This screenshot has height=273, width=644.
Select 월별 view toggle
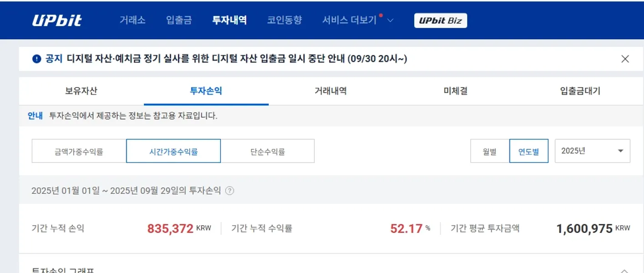coord(490,151)
